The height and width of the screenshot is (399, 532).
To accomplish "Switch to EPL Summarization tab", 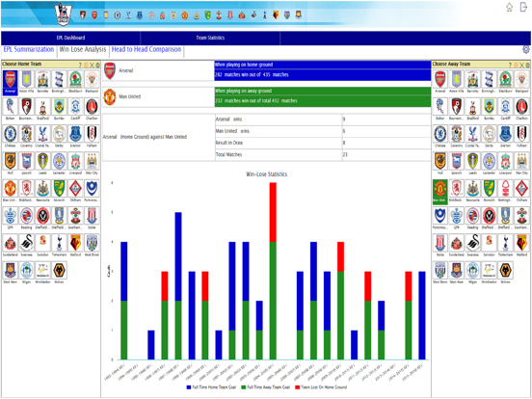I will [29, 49].
